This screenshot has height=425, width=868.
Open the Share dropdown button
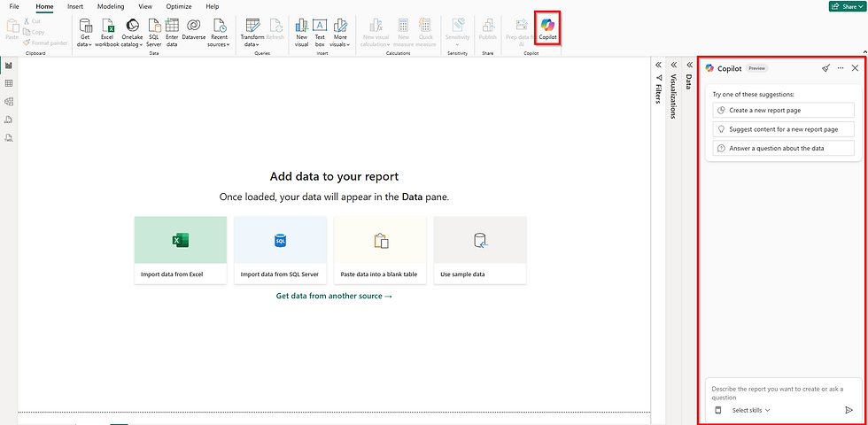click(848, 6)
